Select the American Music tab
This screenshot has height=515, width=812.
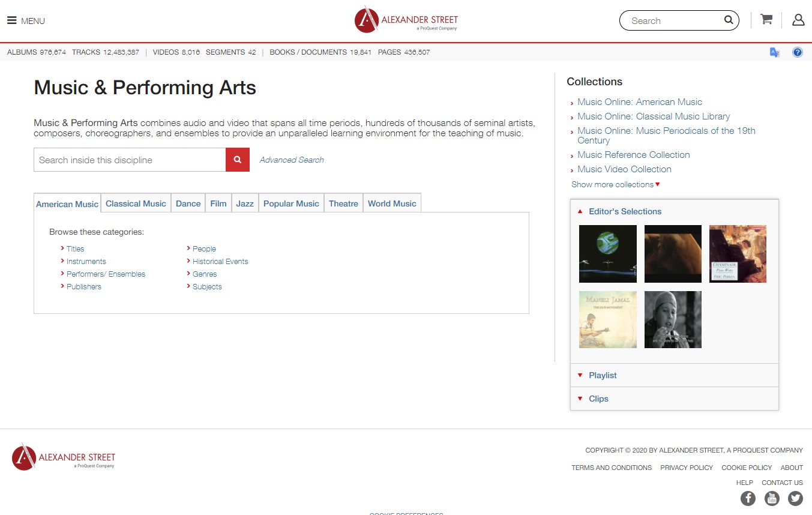click(67, 204)
